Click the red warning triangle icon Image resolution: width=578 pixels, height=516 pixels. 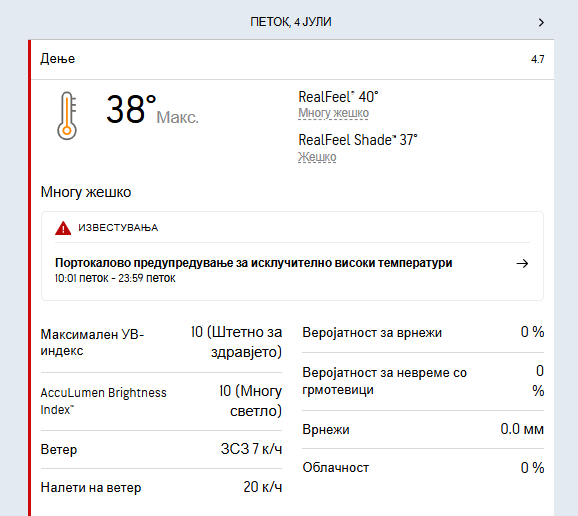(x=63, y=228)
